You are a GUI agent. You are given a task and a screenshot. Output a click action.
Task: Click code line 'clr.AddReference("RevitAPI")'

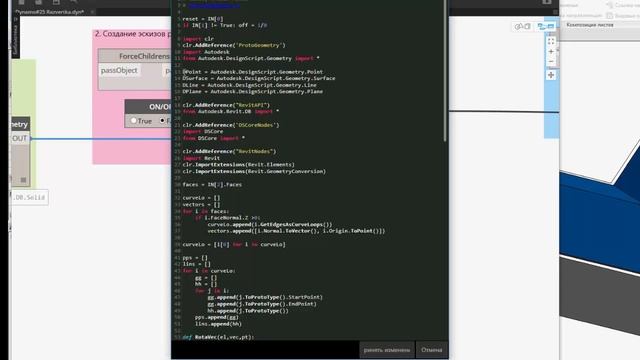click(x=226, y=105)
